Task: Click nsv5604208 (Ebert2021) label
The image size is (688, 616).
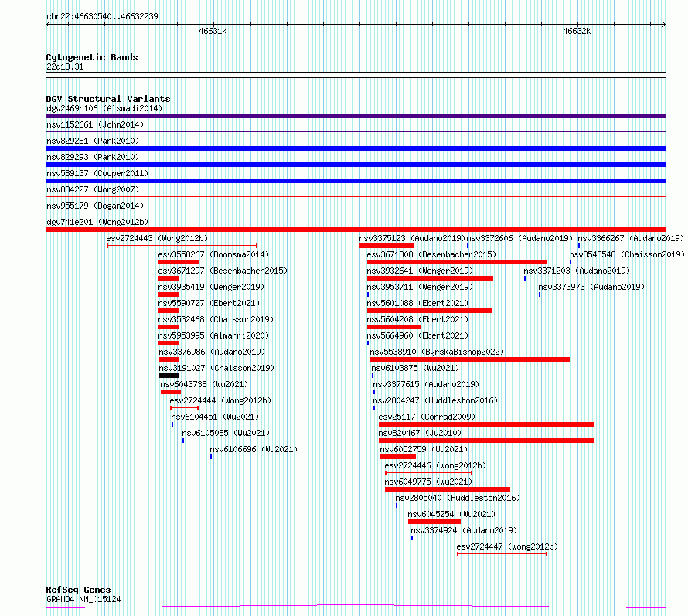Action: click(417, 319)
